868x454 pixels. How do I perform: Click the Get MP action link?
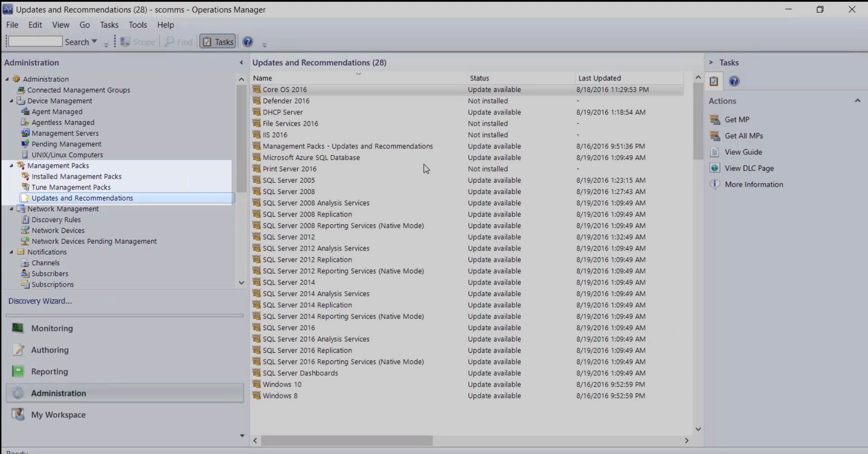click(x=737, y=120)
